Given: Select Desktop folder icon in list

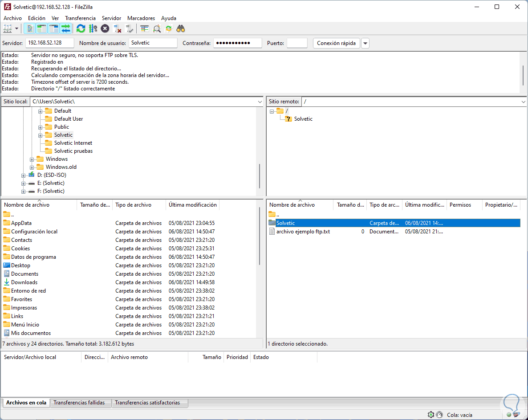Looking at the screenshot, I should pyautogui.click(x=6, y=265).
